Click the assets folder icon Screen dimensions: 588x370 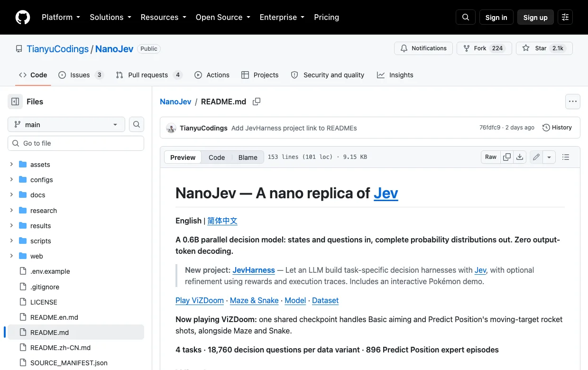[23, 164]
